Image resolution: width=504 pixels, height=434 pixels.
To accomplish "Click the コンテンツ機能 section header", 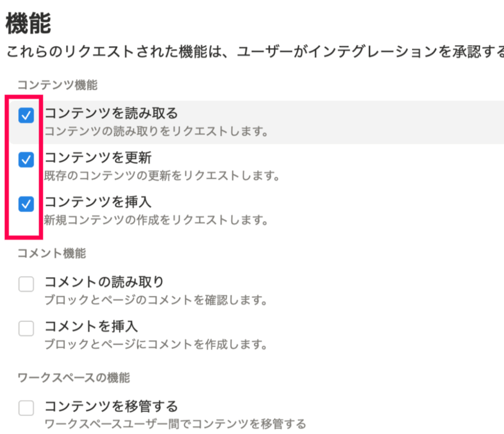I will pos(58,85).
